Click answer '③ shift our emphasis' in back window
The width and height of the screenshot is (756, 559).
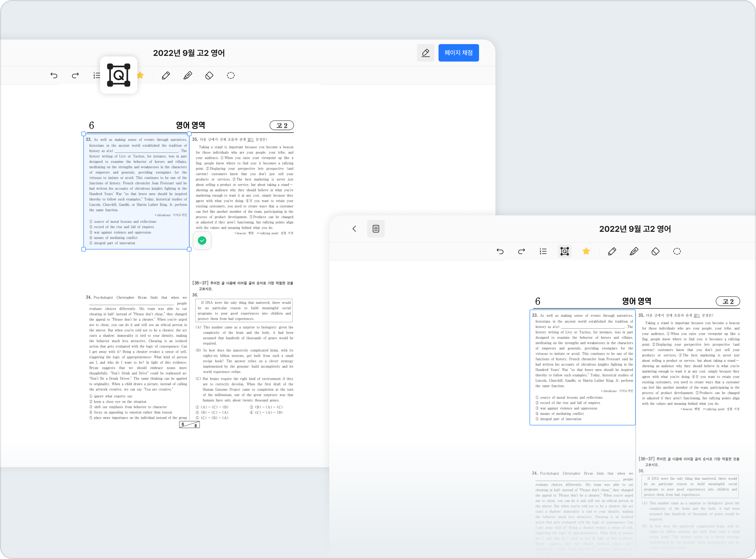coord(128,407)
